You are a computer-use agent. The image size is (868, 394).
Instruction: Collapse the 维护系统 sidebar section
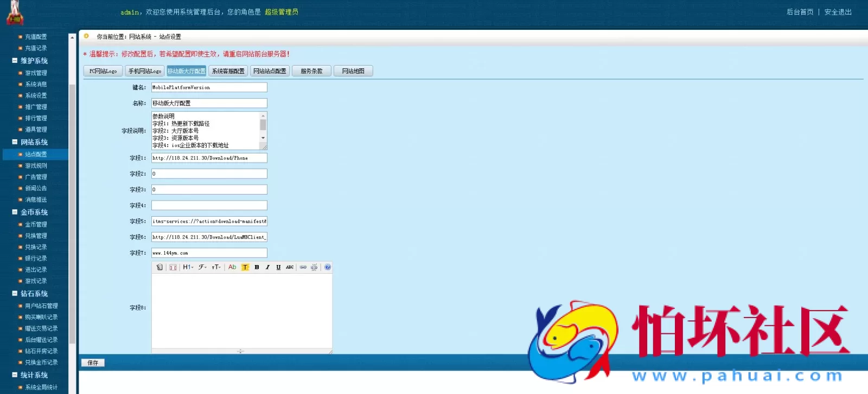click(x=15, y=61)
